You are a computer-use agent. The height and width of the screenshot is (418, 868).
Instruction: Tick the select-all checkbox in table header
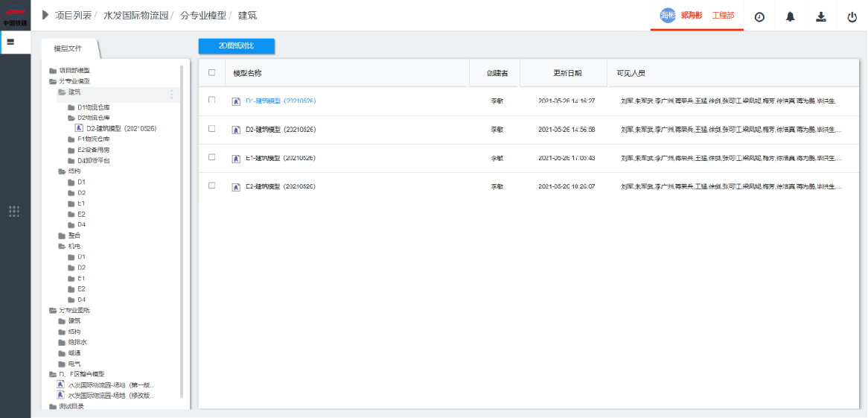tap(212, 73)
